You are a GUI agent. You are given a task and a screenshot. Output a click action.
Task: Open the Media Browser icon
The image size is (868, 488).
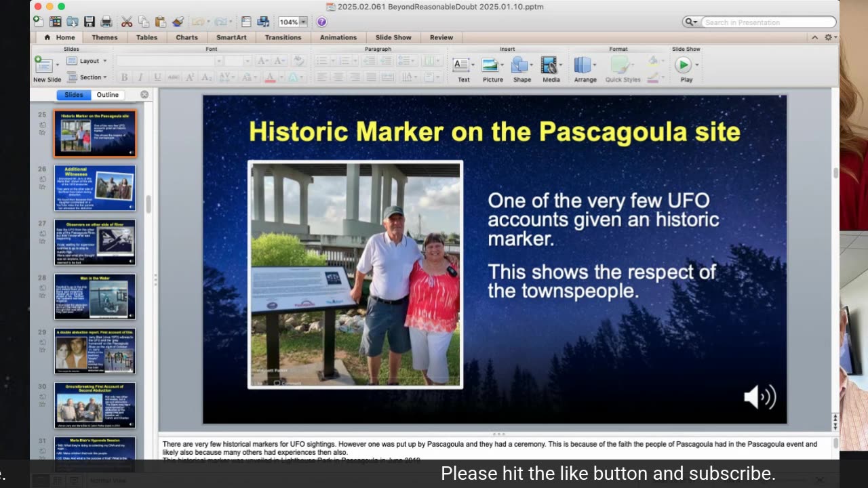(263, 22)
